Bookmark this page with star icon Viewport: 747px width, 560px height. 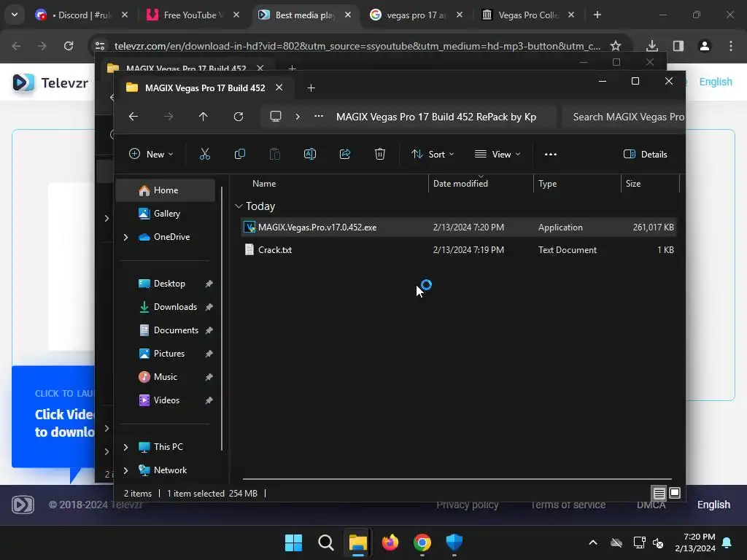point(616,46)
